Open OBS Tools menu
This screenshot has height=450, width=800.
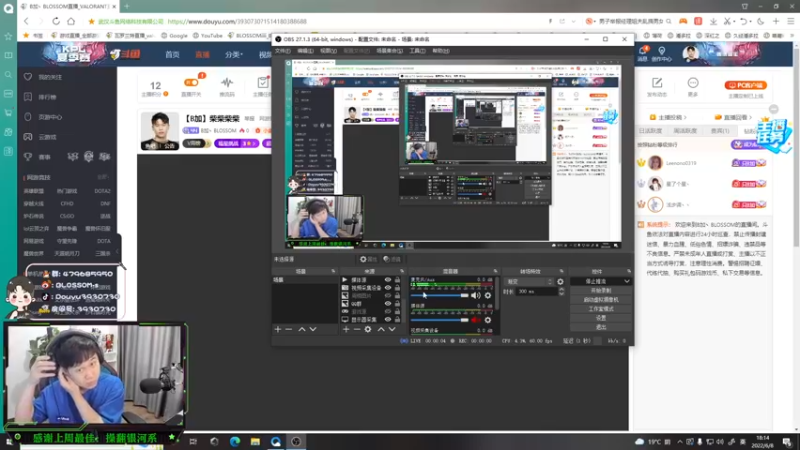click(x=417, y=51)
